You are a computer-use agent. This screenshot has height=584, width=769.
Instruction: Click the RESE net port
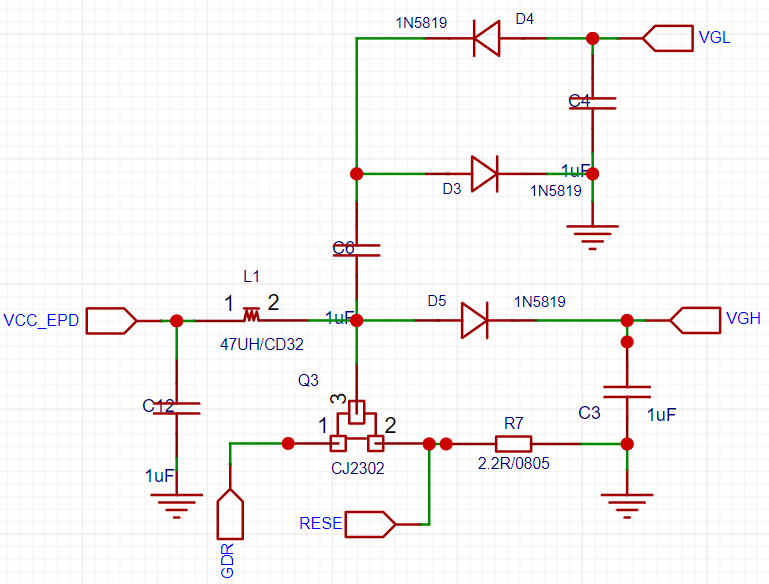click(370, 524)
